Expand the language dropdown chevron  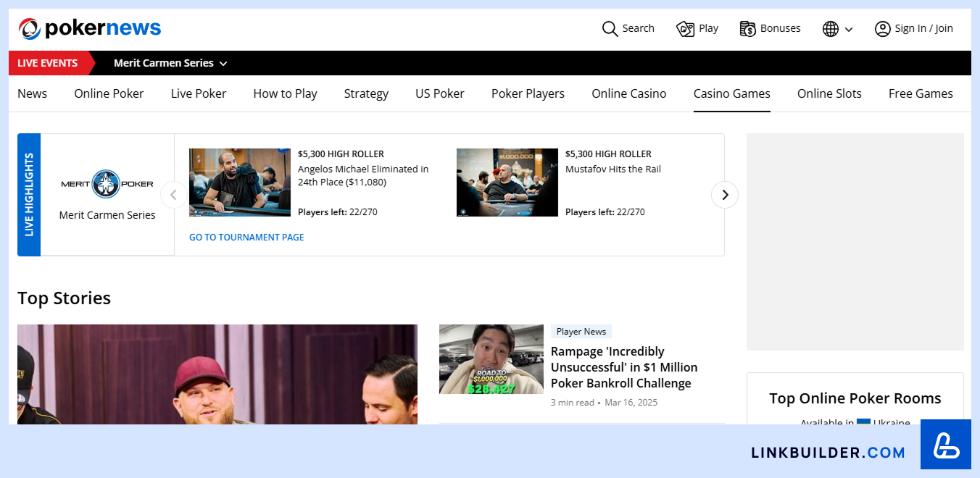click(x=849, y=30)
